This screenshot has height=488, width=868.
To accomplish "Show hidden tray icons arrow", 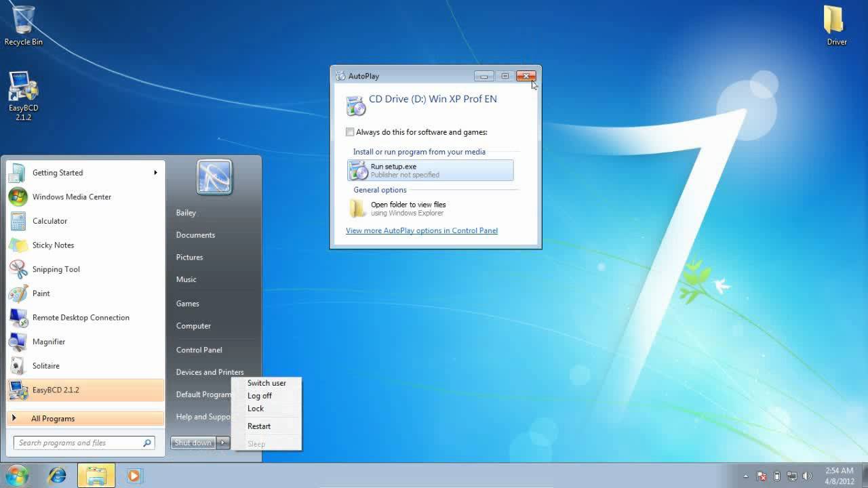I will coord(746,476).
